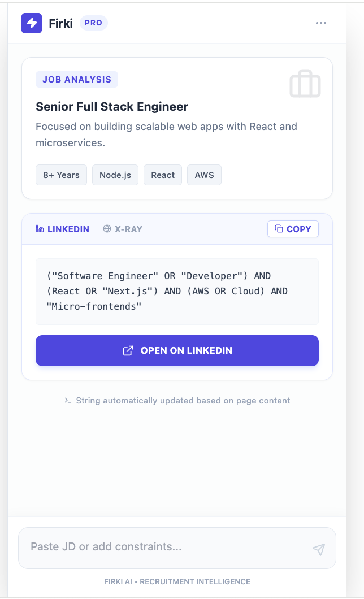
Task: Switch to the LINKEDIN tab
Action: point(63,229)
